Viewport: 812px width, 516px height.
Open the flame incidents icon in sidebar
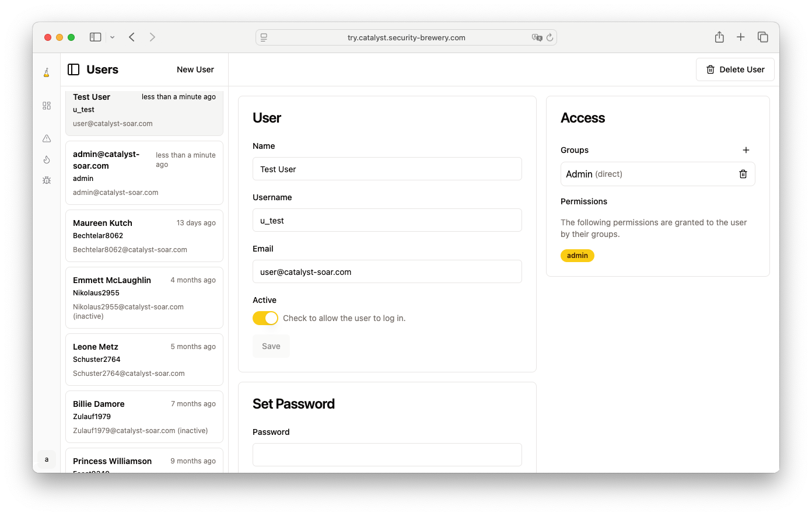(47, 159)
